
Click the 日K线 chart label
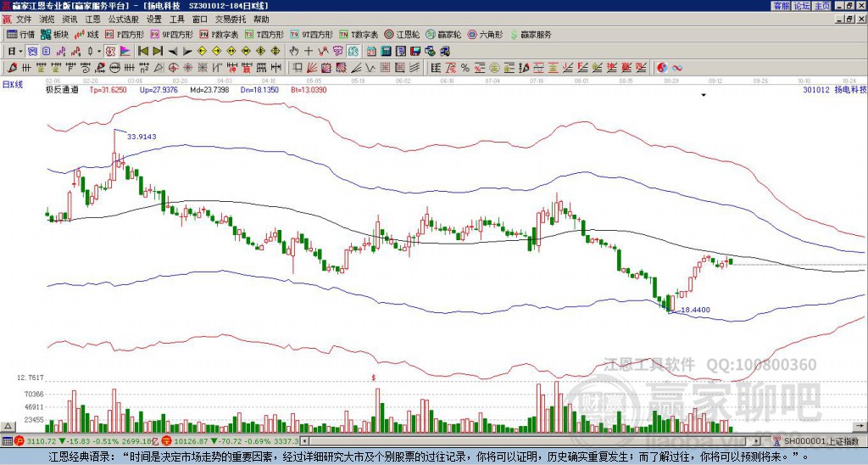[x=13, y=85]
